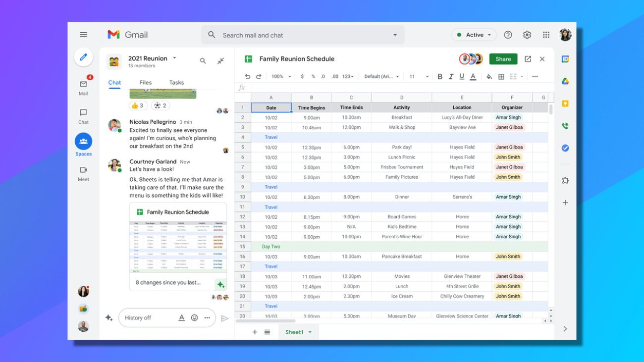Open the font size 11 dropdown
This screenshot has width=644, height=362.
[419, 76]
